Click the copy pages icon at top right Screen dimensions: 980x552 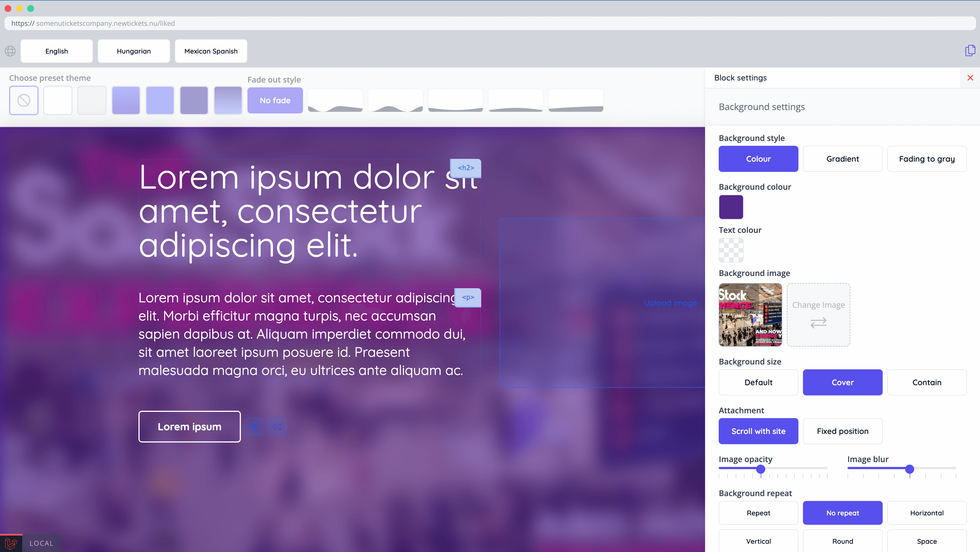[970, 50]
